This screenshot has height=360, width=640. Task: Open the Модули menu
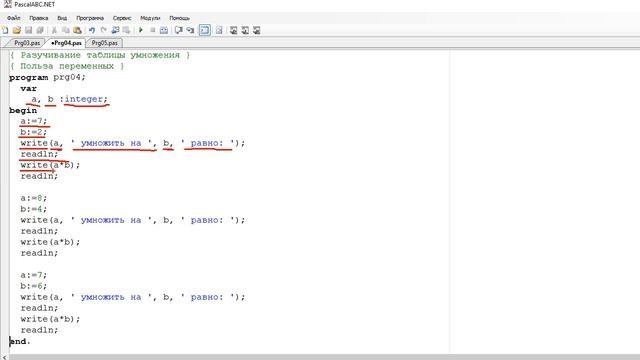point(150,18)
